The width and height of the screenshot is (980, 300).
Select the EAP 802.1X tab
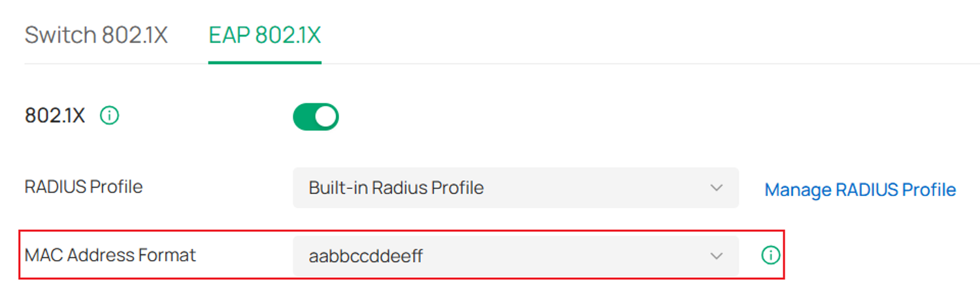click(x=265, y=35)
